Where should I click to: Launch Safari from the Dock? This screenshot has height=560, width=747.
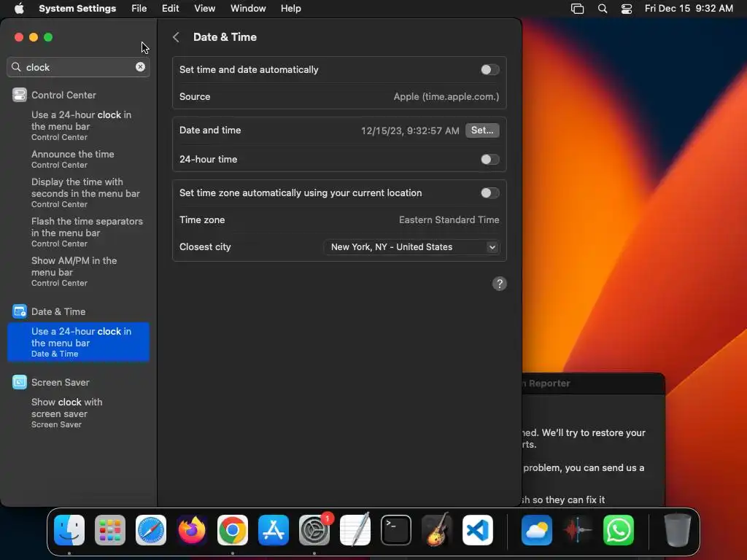[151, 530]
